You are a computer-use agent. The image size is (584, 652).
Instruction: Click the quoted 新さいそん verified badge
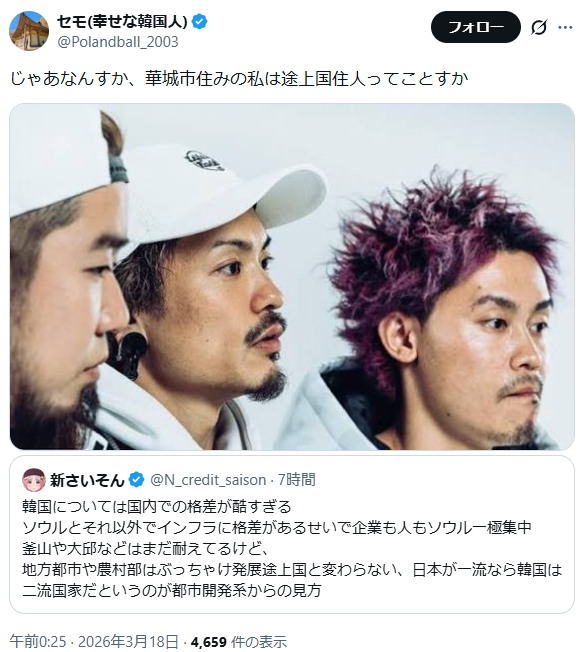point(136,480)
